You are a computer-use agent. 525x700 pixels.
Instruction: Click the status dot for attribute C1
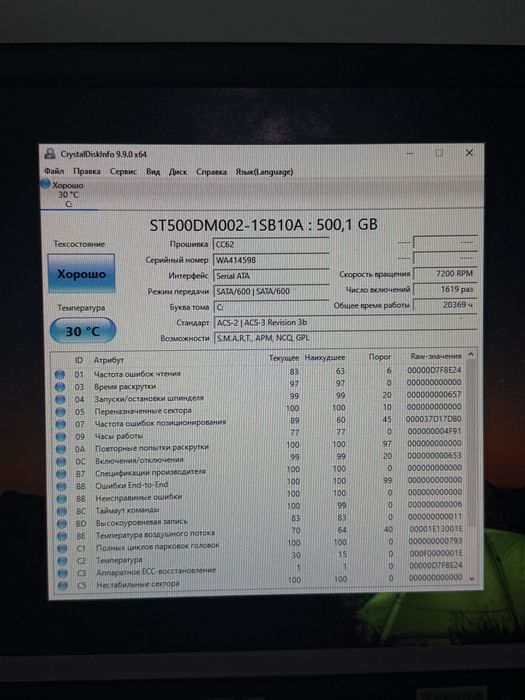tap(63, 548)
